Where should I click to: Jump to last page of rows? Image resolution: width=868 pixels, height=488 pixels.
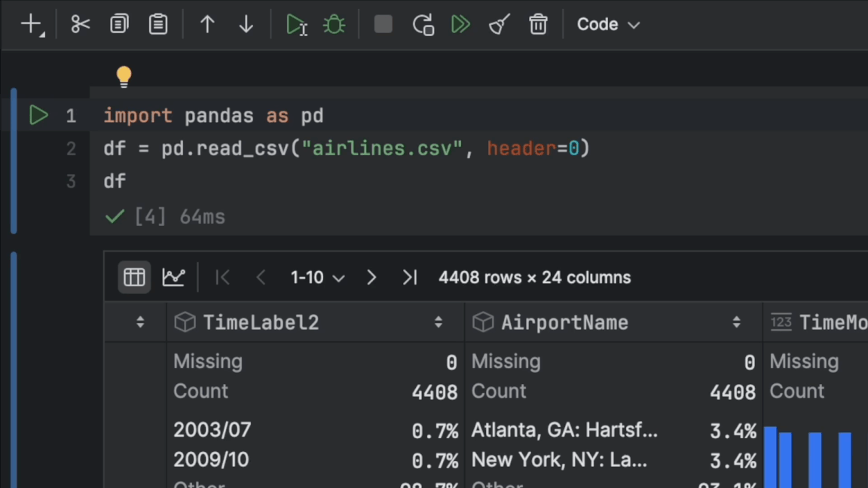pos(410,278)
